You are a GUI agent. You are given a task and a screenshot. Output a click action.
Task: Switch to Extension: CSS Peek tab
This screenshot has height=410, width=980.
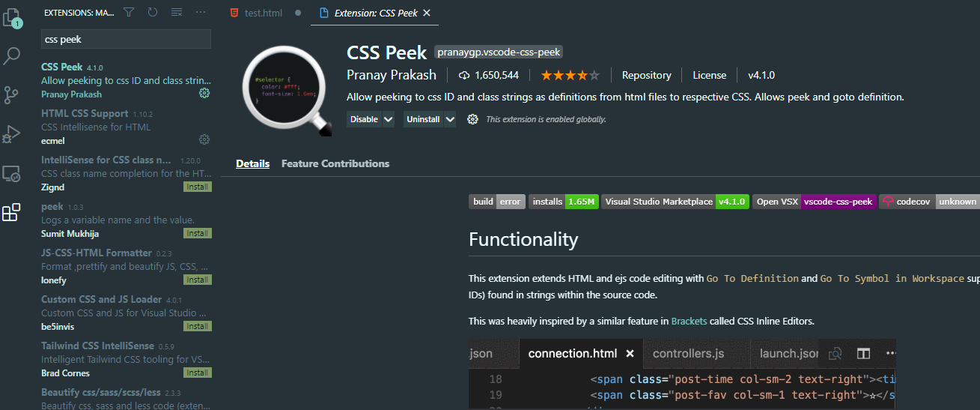(374, 13)
